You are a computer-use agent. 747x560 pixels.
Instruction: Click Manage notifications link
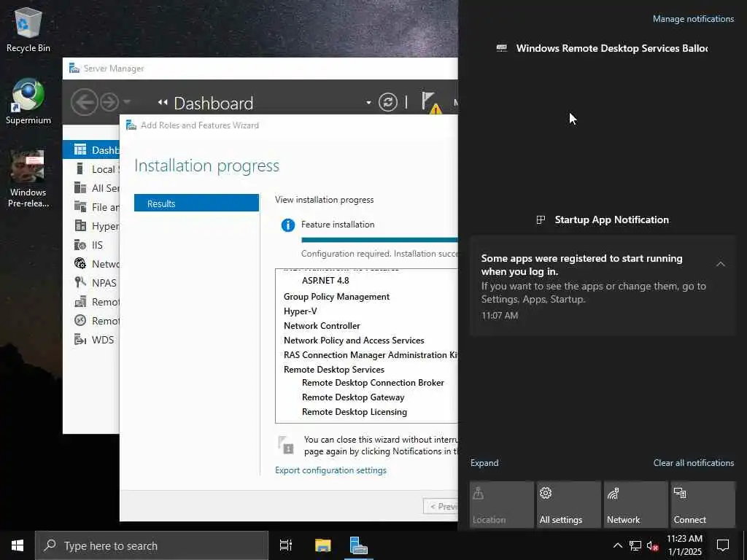point(693,19)
